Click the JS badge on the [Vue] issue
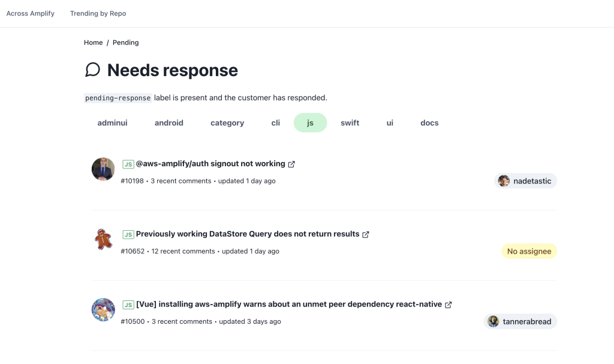The image size is (614, 364). click(128, 304)
